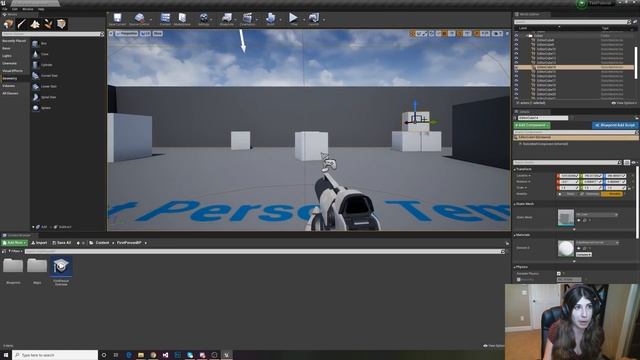Open viewport options arrow dropdown

click(111, 33)
